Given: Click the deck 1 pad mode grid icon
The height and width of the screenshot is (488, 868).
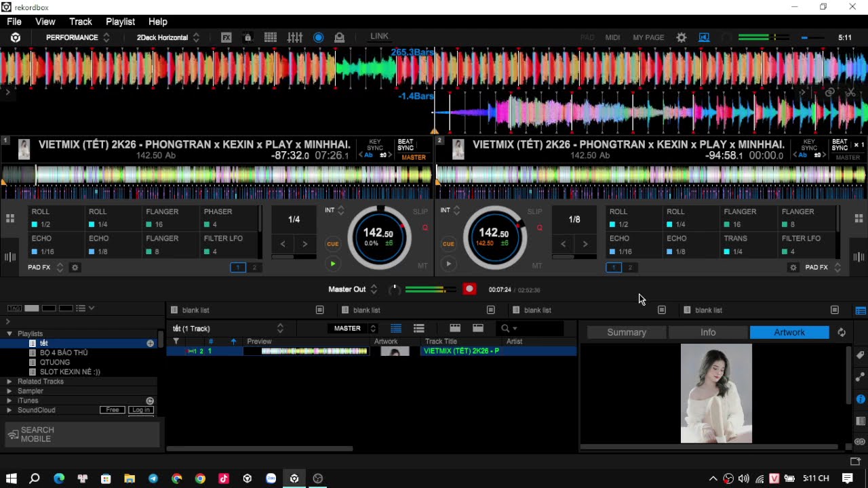Looking at the screenshot, I should click(x=10, y=218).
